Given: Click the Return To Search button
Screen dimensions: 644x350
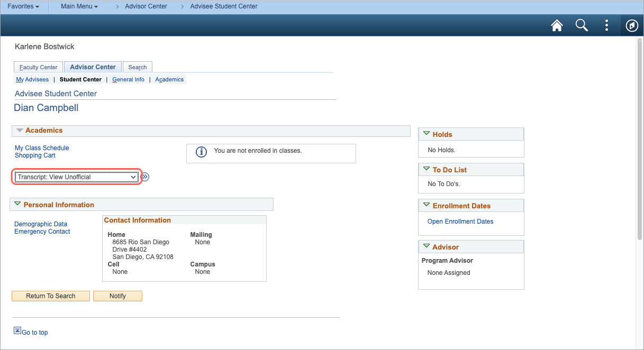Looking at the screenshot, I should [50, 296].
